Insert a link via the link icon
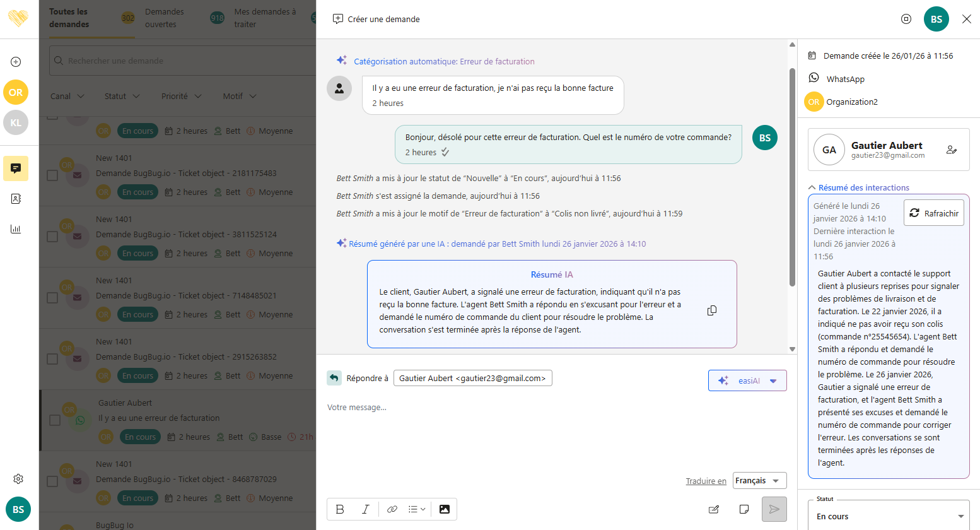Screen dimensions: 980x530 (x=392, y=509)
